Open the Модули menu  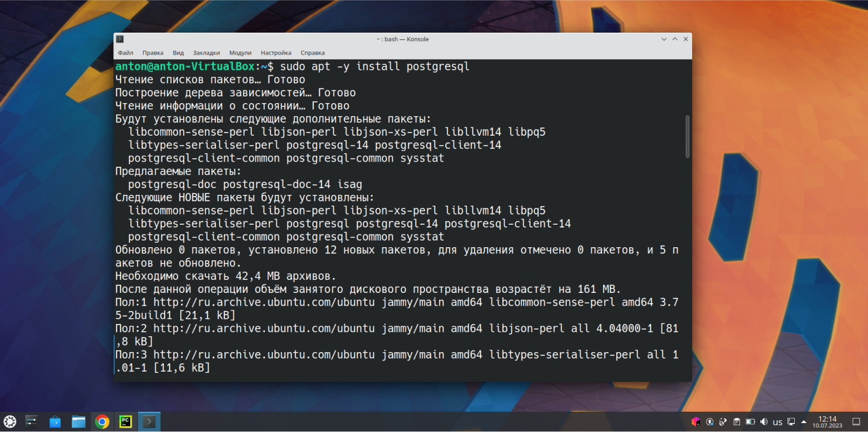[240, 53]
